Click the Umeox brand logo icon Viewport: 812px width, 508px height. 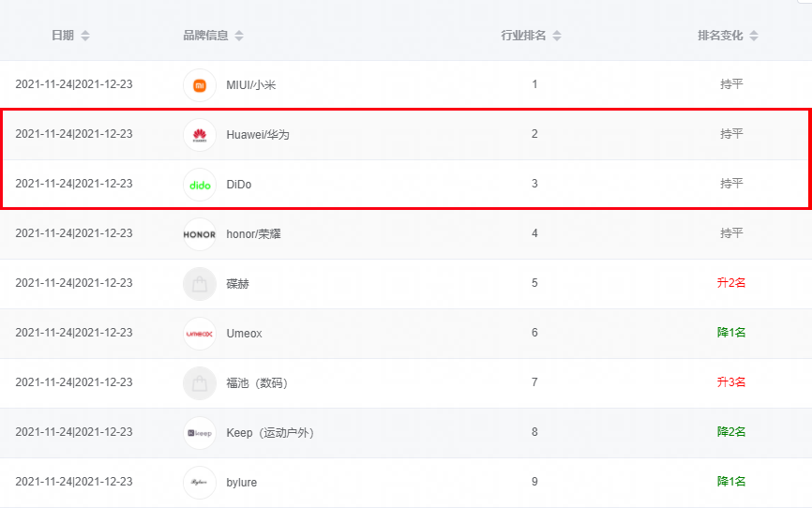200,334
